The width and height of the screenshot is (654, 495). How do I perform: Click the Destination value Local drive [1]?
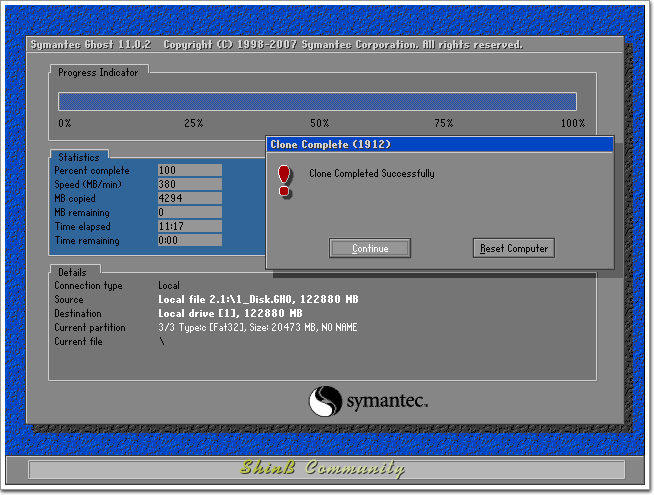click(x=230, y=313)
